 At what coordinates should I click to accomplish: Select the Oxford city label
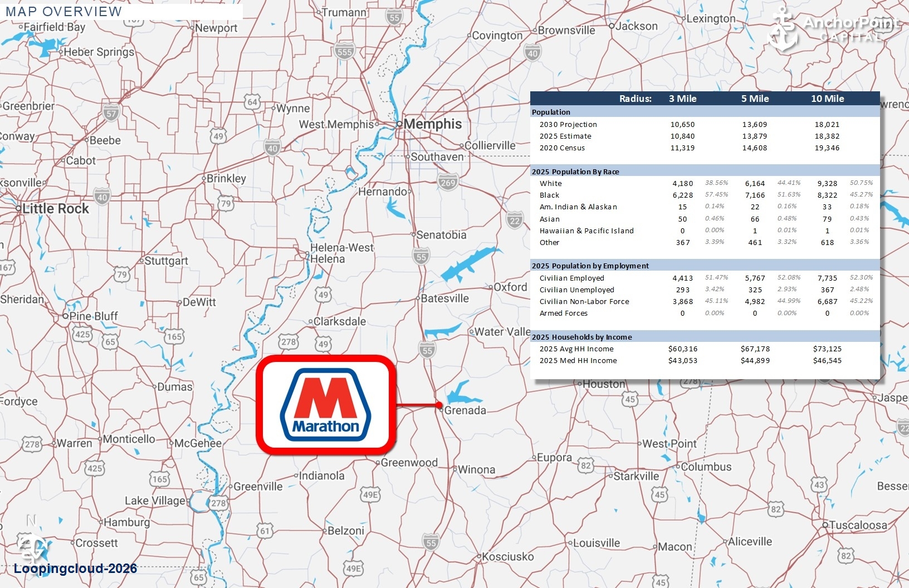pyautogui.click(x=510, y=287)
